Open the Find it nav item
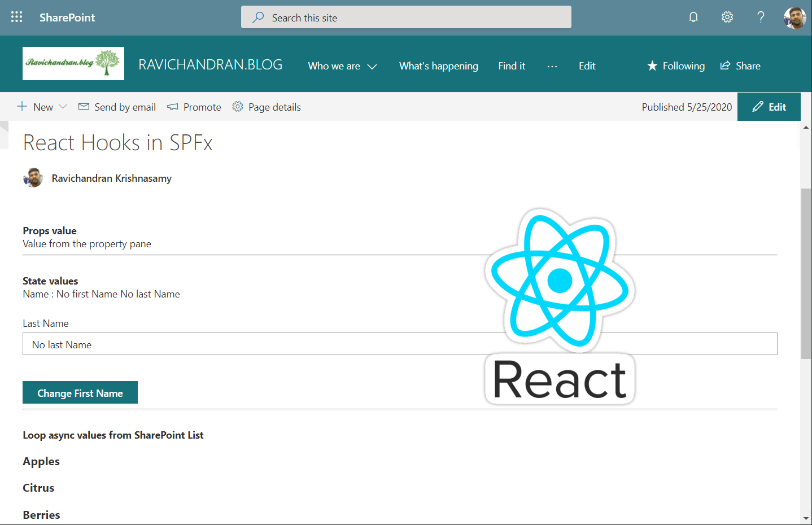812x525 pixels. 512,66
